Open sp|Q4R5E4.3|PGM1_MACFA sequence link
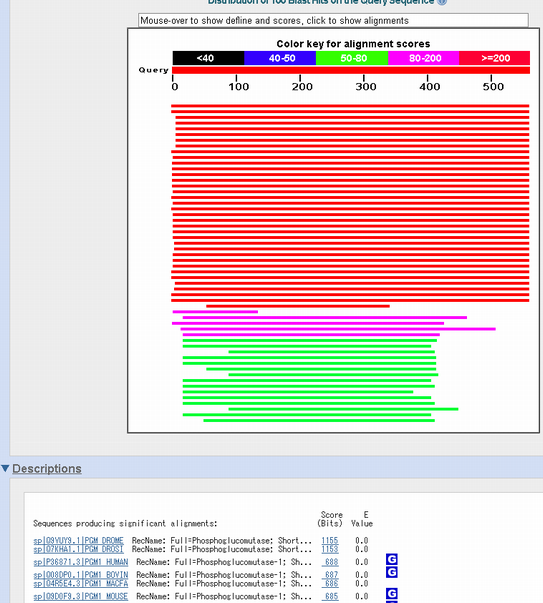Image resolution: width=543 pixels, height=603 pixels. point(81,583)
